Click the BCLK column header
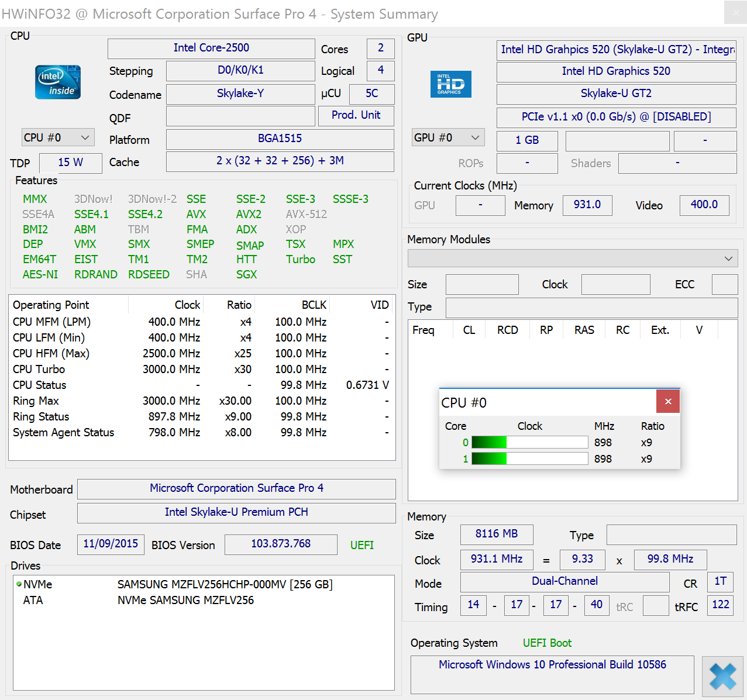Screen dimensions: 747x700 [x=292, y=305]
